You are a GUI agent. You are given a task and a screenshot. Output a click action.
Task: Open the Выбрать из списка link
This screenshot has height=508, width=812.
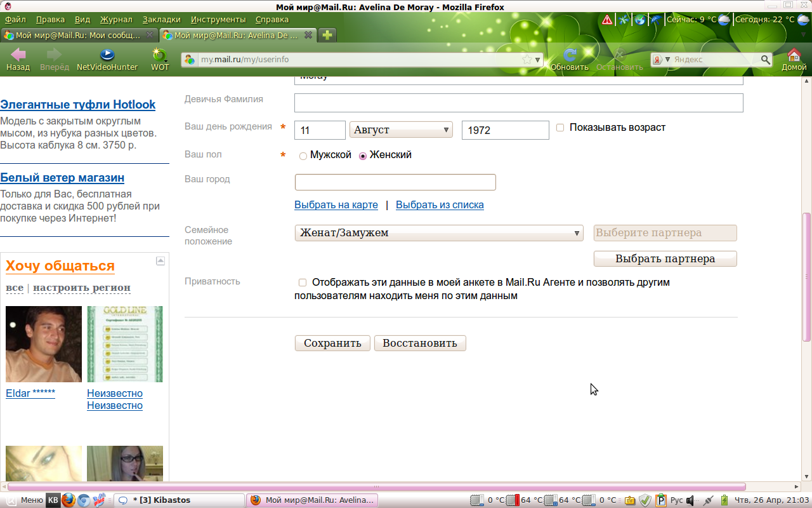(x=440, y=204)
